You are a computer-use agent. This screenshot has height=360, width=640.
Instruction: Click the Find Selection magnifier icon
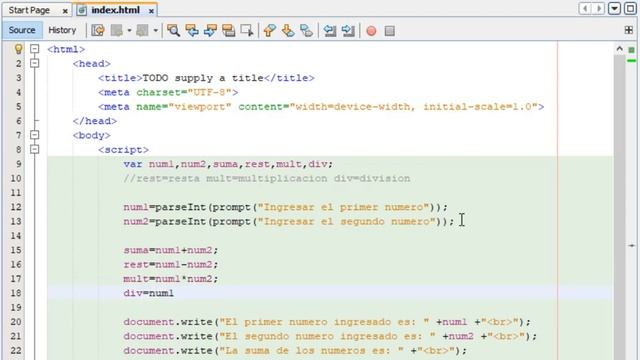coord(173,31)
